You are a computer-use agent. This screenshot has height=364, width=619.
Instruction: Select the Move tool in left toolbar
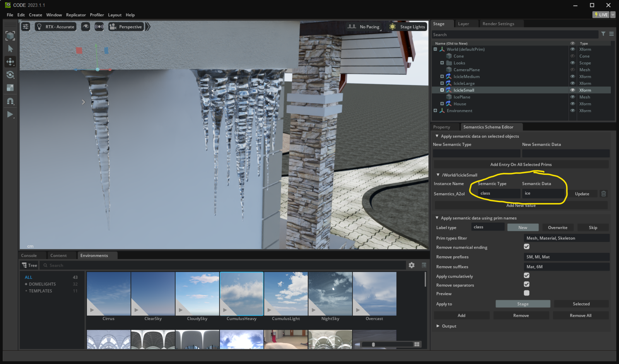coord(10,62)
